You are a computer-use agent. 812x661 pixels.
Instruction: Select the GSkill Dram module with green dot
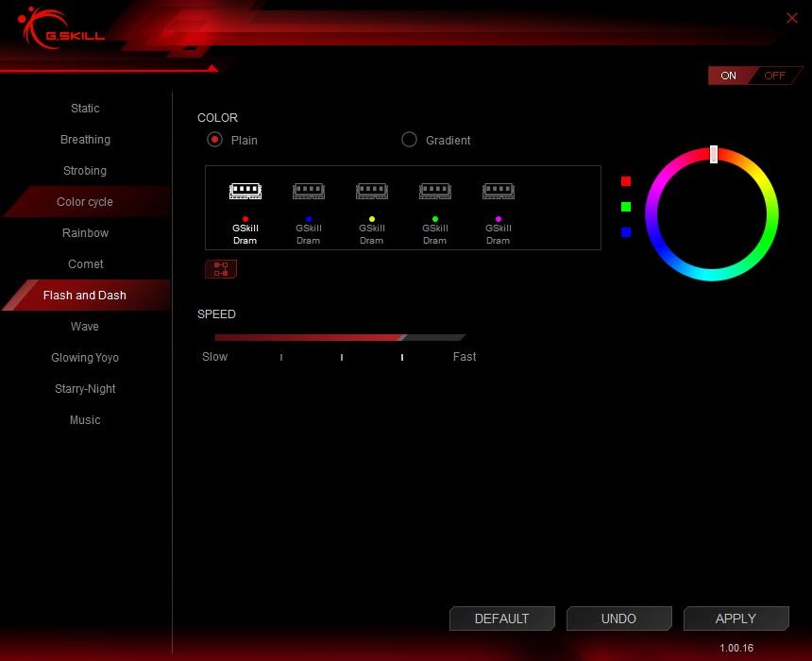click(x=434, y=212)
